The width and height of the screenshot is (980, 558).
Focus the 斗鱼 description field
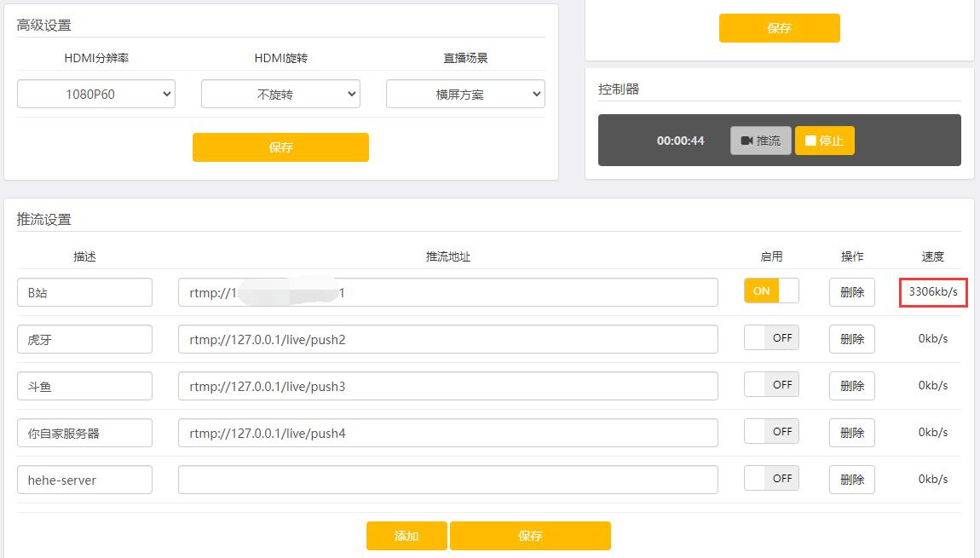pyautogui.click(x=85, y=386)
